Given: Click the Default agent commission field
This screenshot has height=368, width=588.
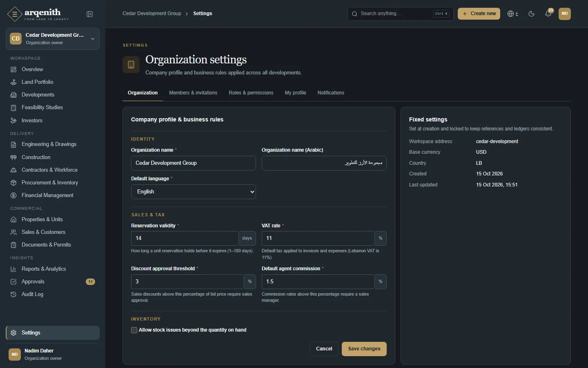Looking at the screenshot, I should (x=318, y=282).
